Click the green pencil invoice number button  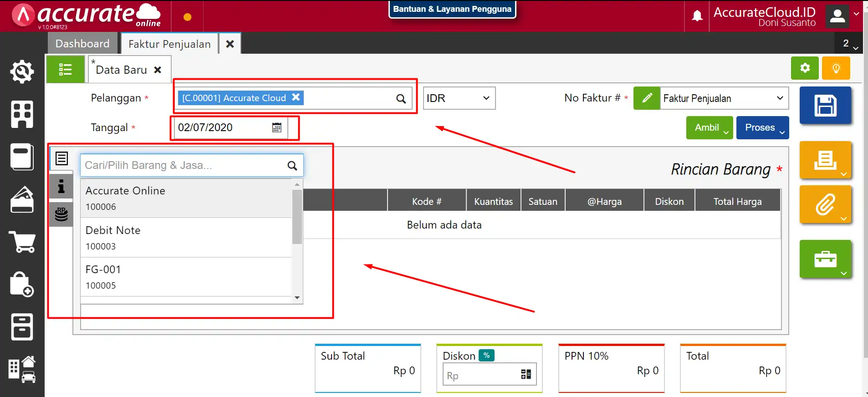(647, 98)
